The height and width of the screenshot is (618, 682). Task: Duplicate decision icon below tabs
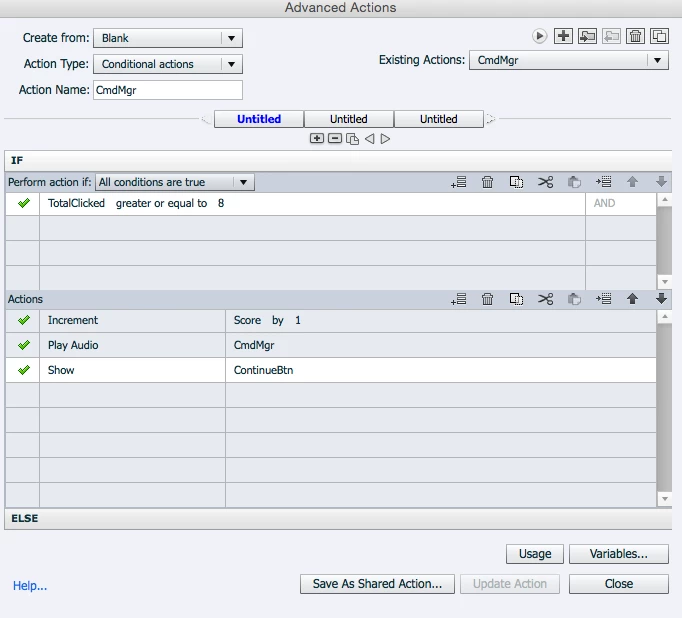pos(352,139)
